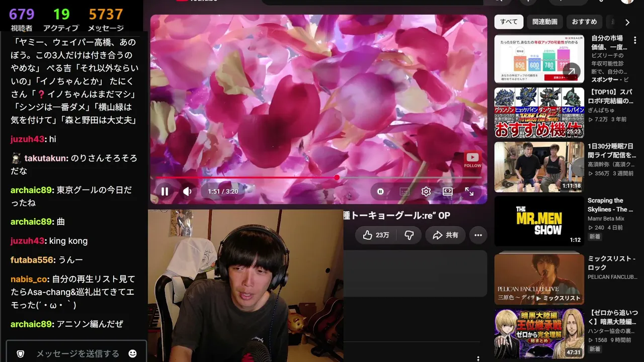Open the Scraping the Skylines video title

click(x=610, y=205)
